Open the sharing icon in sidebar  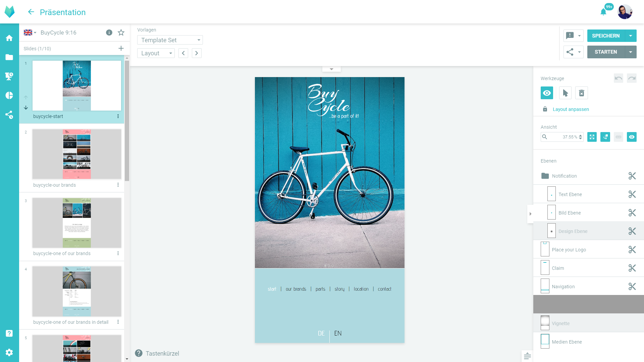pyautogui.click(x=9, y=115)
